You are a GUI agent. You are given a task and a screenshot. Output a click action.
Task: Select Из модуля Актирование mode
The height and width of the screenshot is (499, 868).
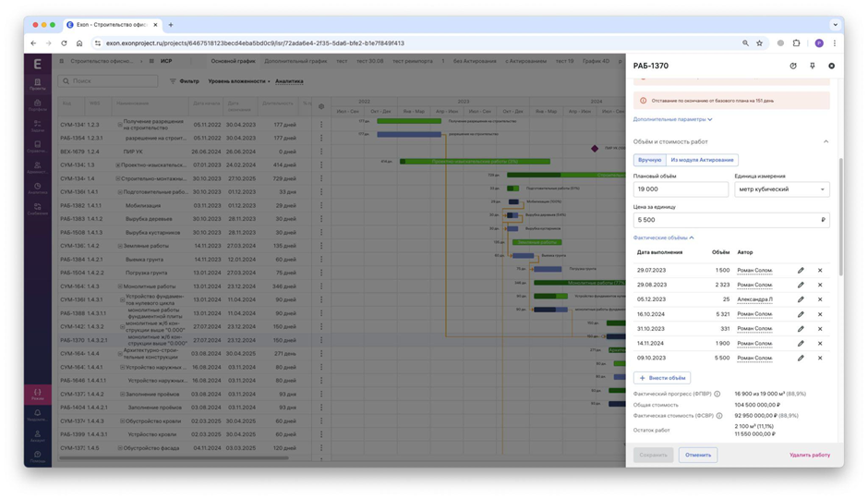[x=702, y=160]
